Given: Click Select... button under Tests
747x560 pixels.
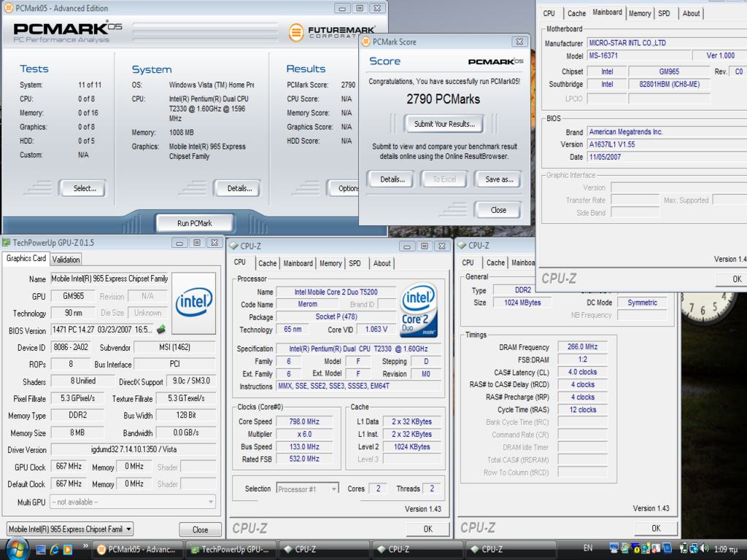Looking at the screenshot, I should (85, 188).
